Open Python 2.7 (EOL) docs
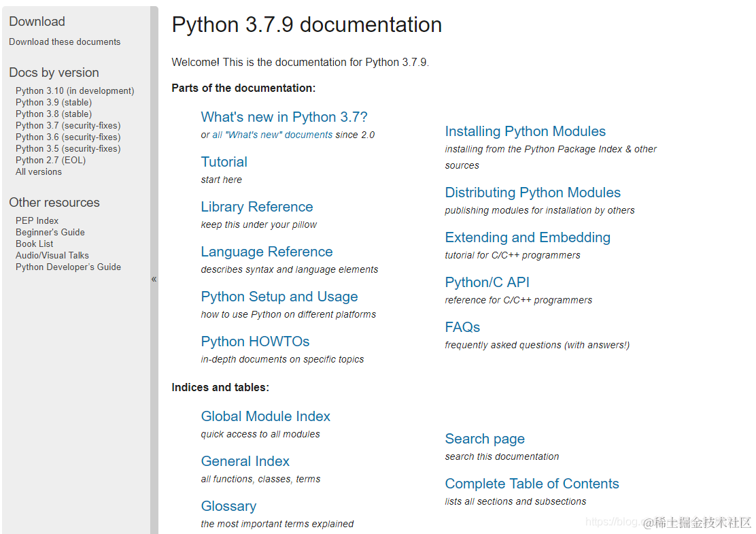The image size is (756, 534). click(50, 160)
